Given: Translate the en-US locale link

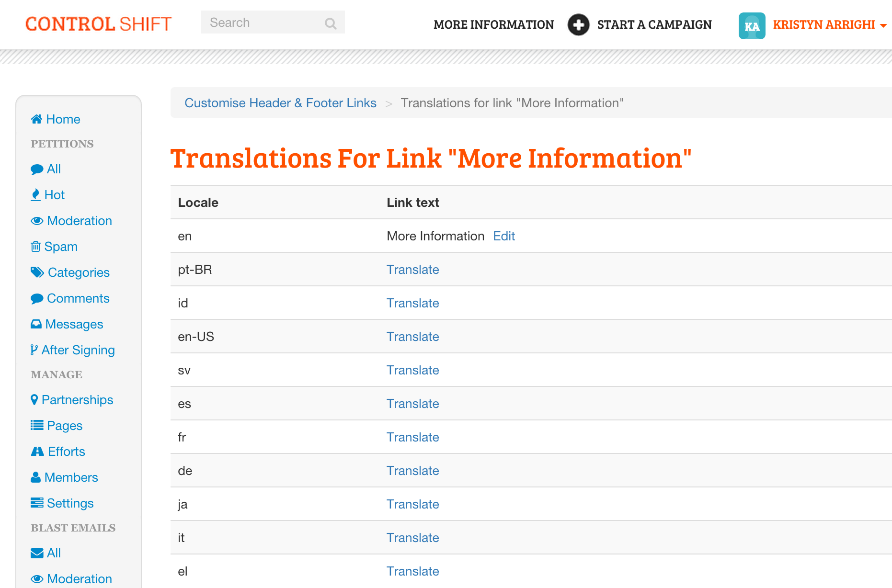Looking at the screenshot, I should 413,337.
